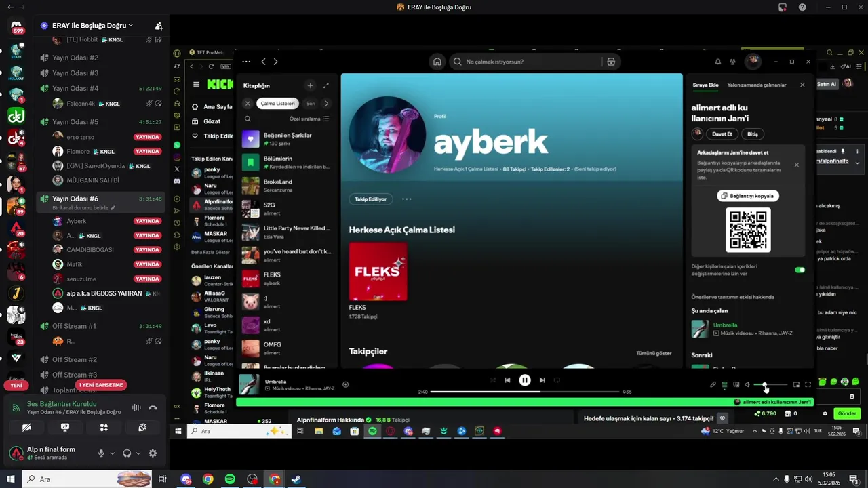Click Tümünü göster link in Takipçiler

tap(654, 354)
